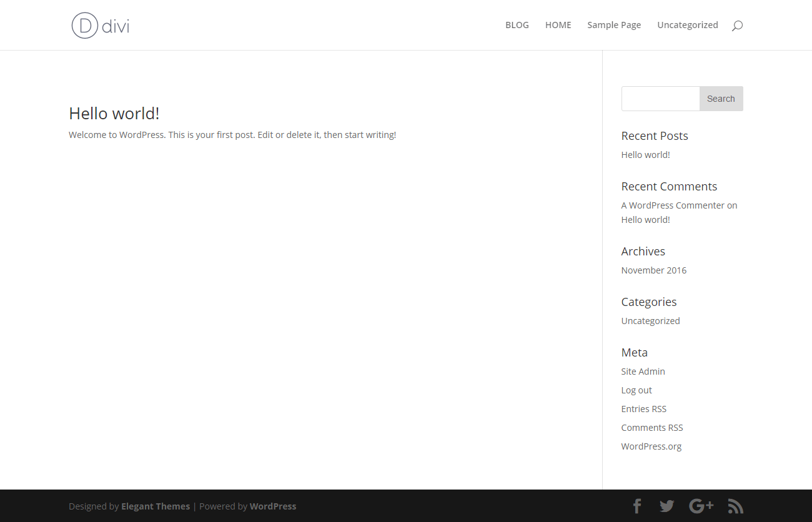Open the Twitter footer icon
812x522 pixels.
point(667,506)
